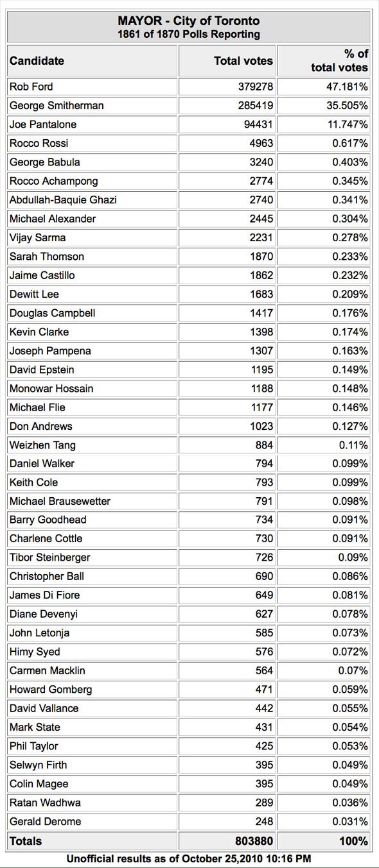Screen dimensions: 379x868
Task: Select the Gerald Derome candidate cell
Action: point(92,822)
